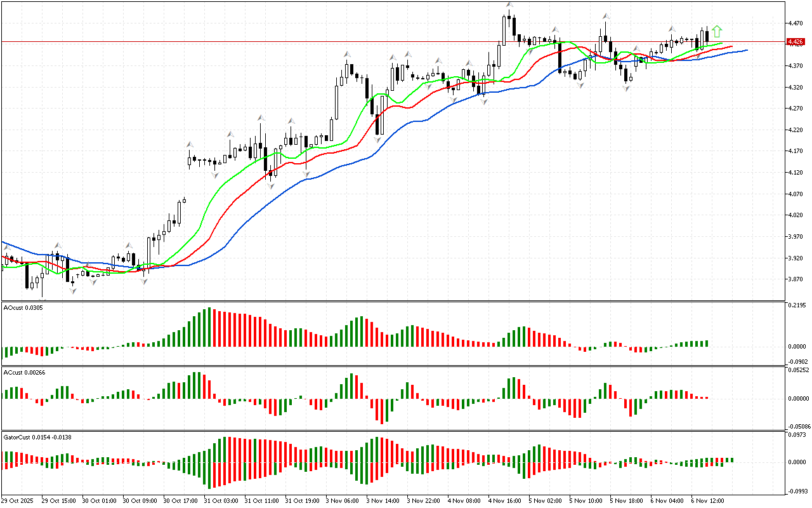The width and height of the screenshot is (812, 508).
Task: Click the green buy signal arrow
Action: (717, 31)
